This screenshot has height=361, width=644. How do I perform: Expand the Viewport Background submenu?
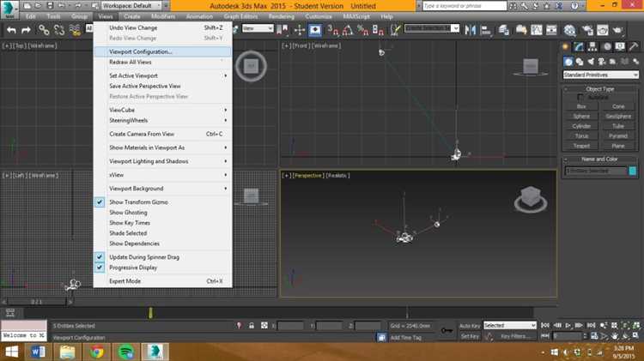[162, 189]
